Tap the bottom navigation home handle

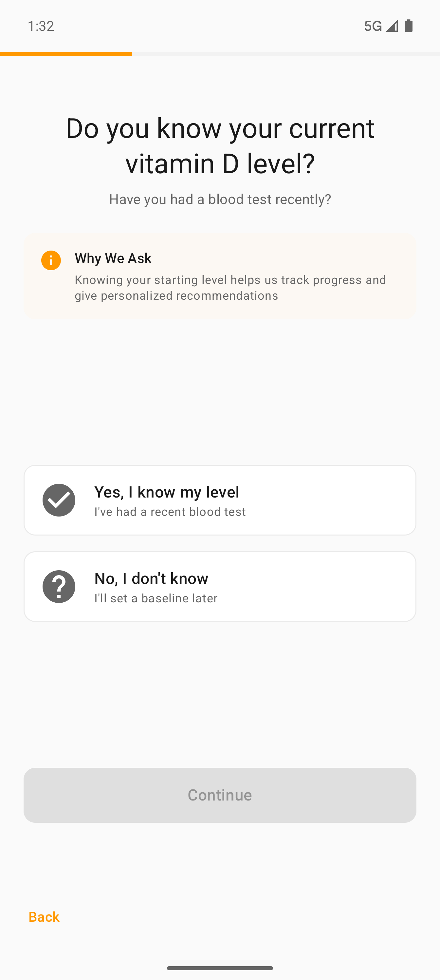(220, 968)
